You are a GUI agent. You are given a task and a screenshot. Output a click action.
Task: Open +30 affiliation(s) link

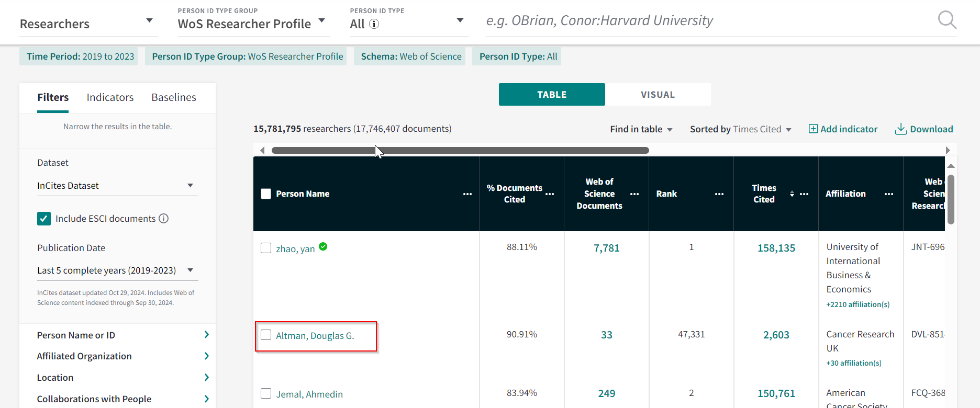[x=854, y=363]
